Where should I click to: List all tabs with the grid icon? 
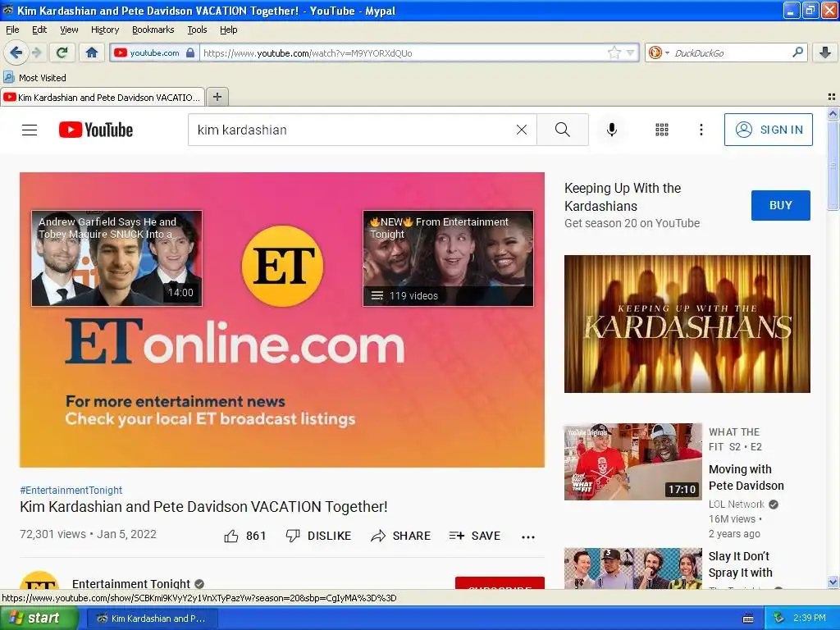tap(832, 97)
